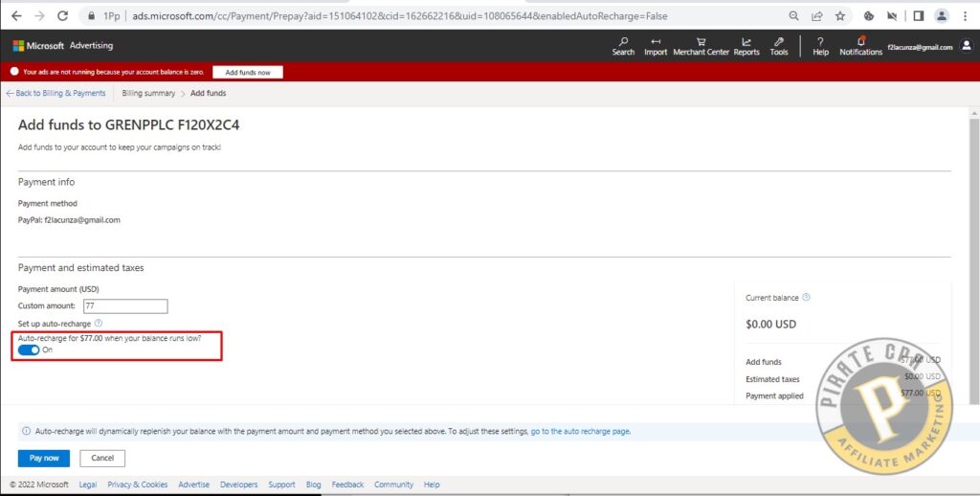
Task: Click the Payment applied label
Action: pyautogui.click(x=774, y=395)
